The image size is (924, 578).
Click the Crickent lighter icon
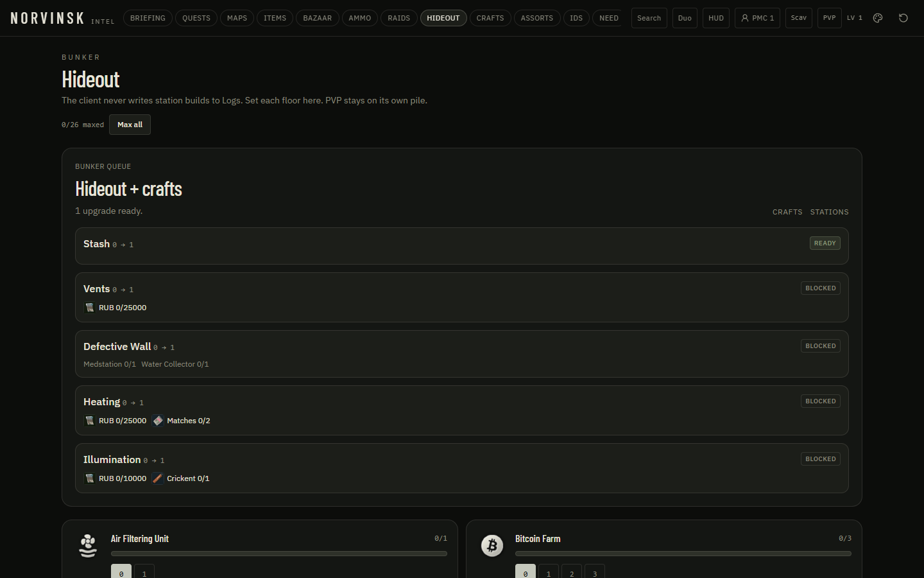tap(158, 478)
